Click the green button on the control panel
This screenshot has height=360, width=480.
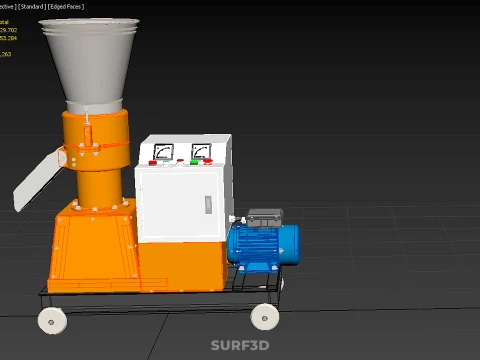(194, 162)
